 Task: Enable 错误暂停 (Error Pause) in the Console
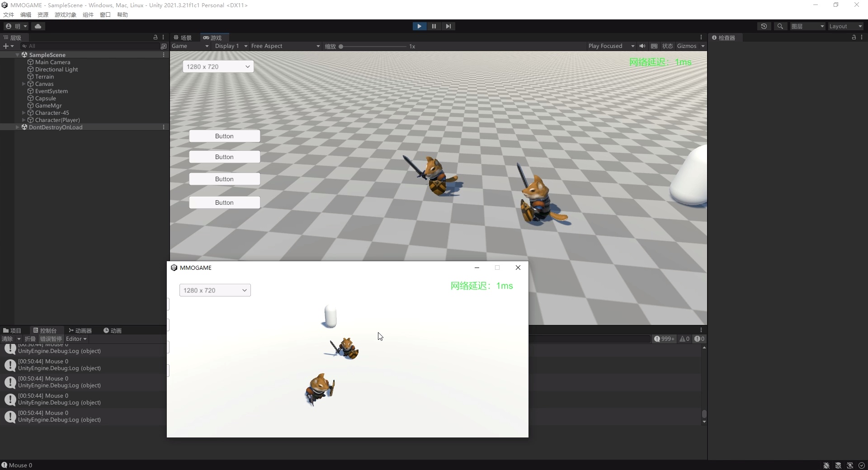tap(50, 339)
